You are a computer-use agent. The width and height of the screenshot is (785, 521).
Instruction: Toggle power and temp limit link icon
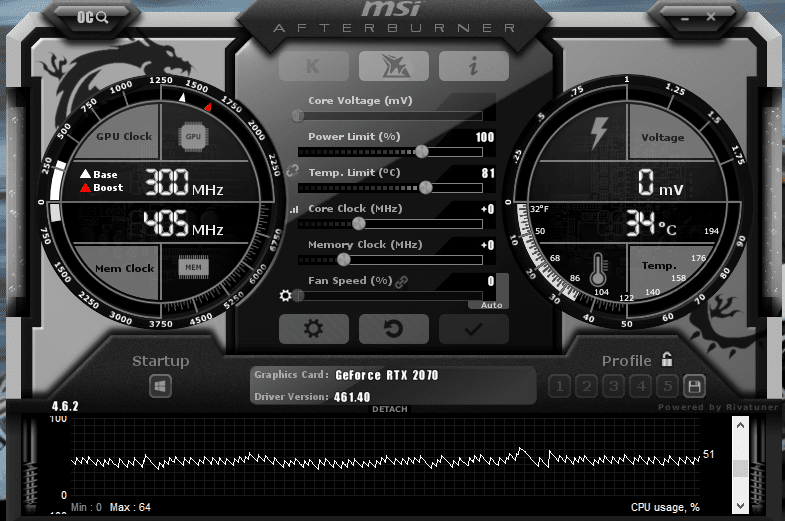pos(292,172)
